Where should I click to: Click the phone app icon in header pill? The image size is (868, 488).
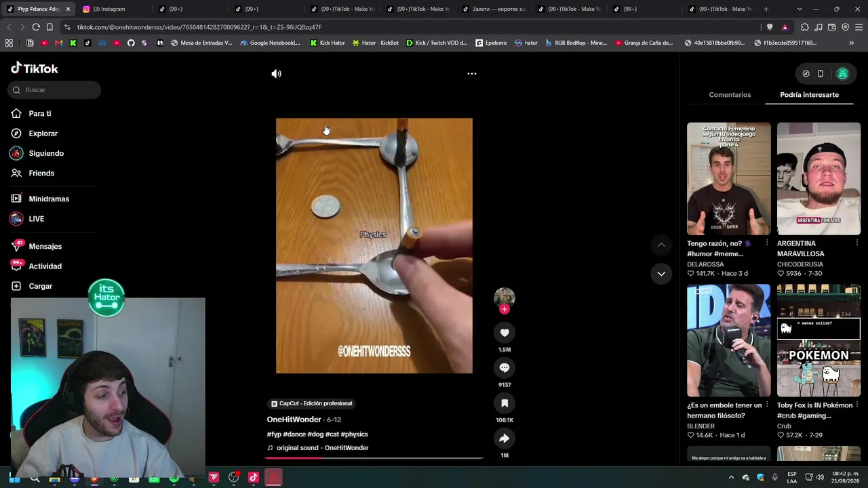click(x=821, y=74)
